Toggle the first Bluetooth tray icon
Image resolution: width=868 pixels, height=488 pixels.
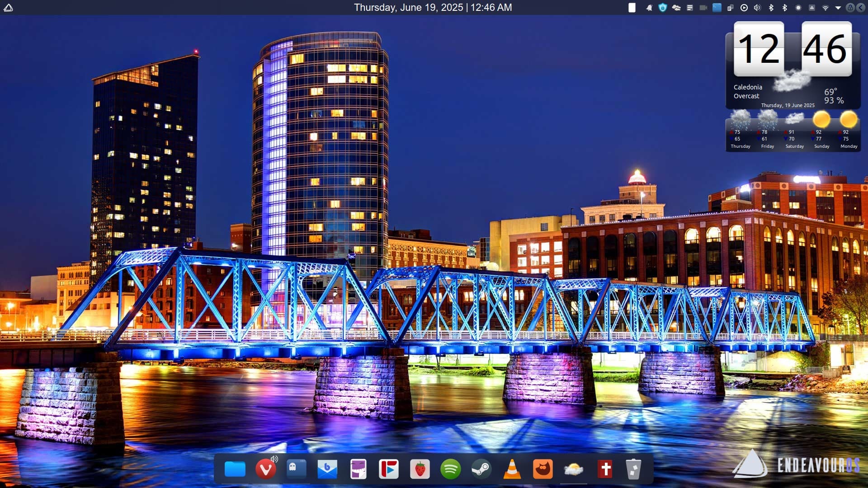click(x=771, y=8)
